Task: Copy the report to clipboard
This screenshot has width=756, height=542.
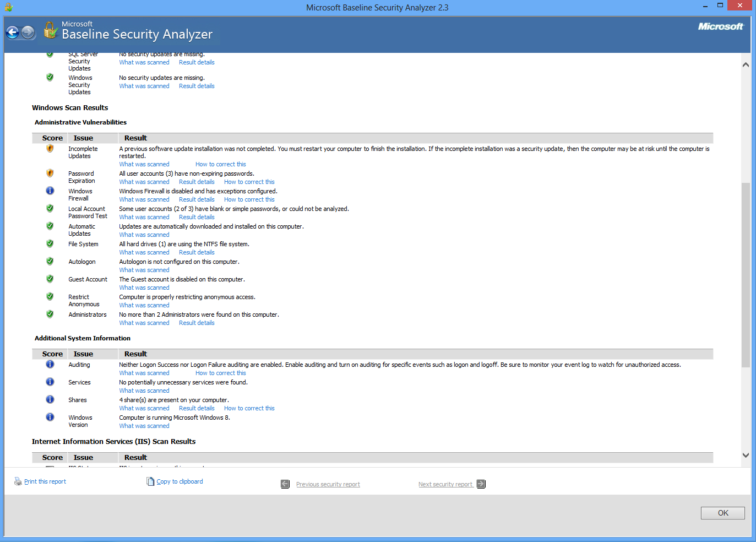Action: tap(180, 481)
